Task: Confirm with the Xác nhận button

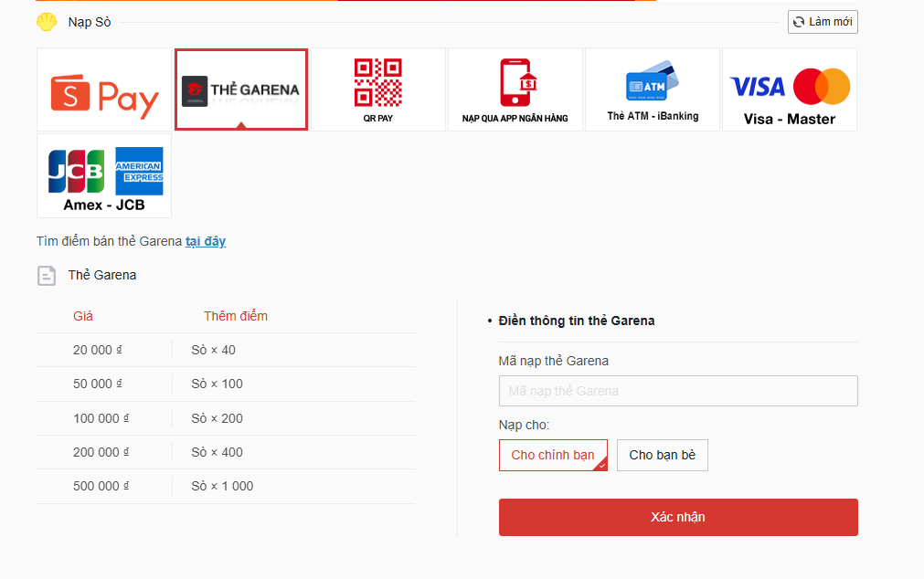Action: 678,517
